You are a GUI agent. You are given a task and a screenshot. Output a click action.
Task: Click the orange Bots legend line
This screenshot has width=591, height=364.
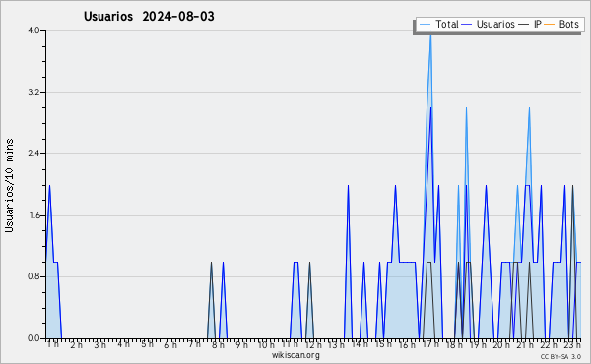[x=550, y=25]
